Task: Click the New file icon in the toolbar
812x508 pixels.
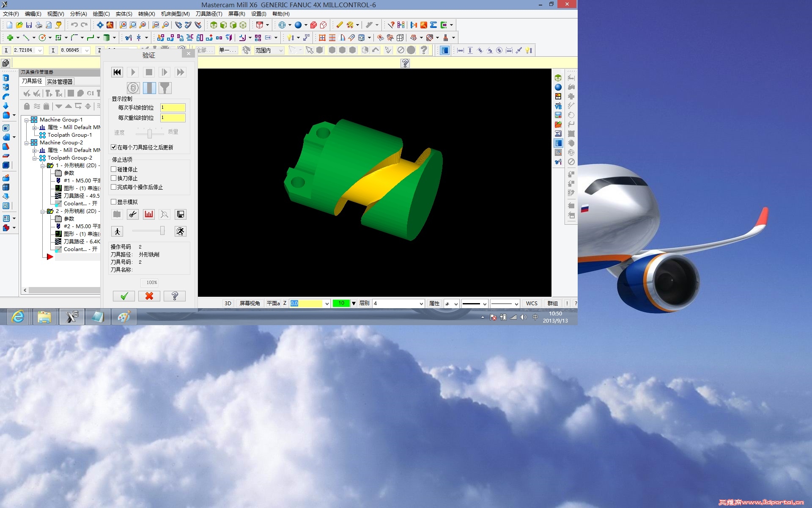Action: coord(9,25)
